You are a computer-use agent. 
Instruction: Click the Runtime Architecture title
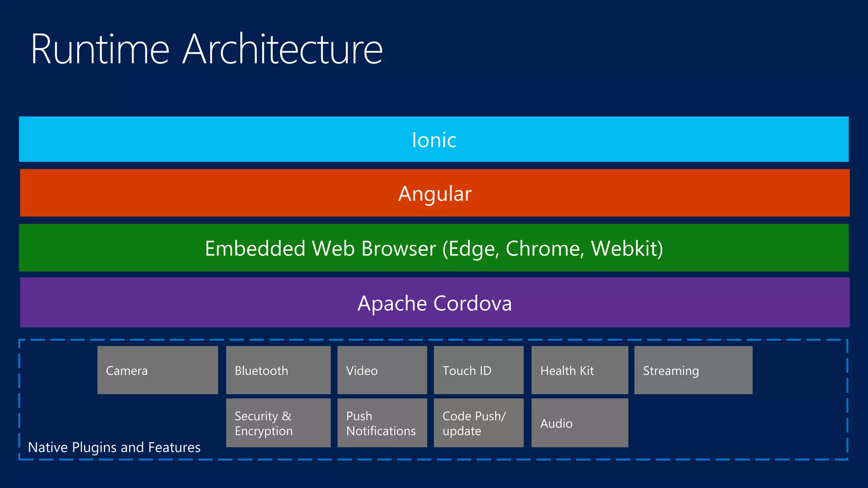click(x=206, y=50)
